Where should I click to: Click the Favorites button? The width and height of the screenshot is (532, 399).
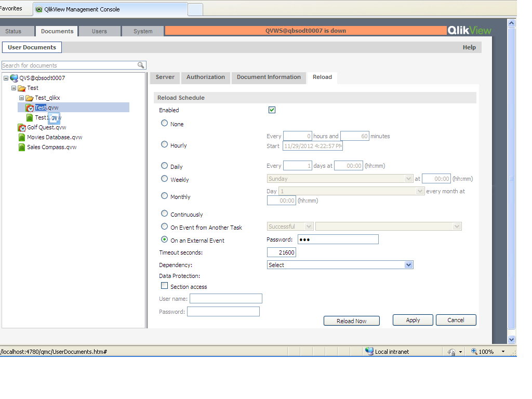(x=11, y=8)
